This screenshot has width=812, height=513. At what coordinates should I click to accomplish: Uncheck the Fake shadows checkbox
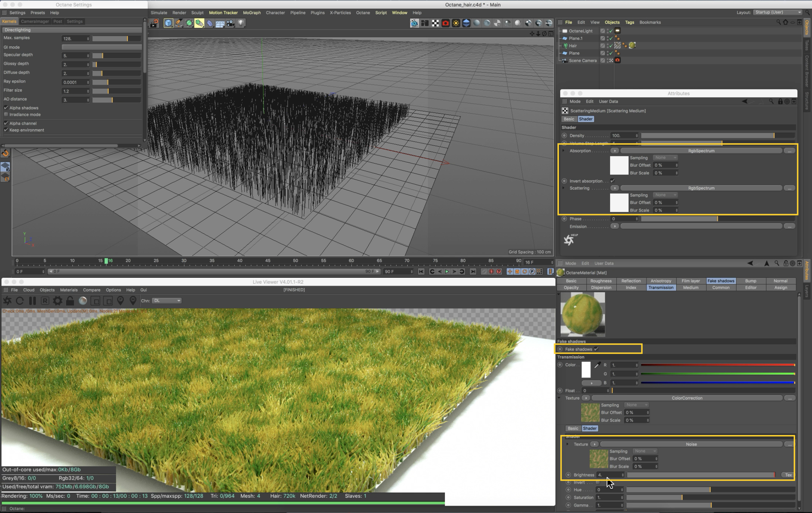(x=596, y=349)
